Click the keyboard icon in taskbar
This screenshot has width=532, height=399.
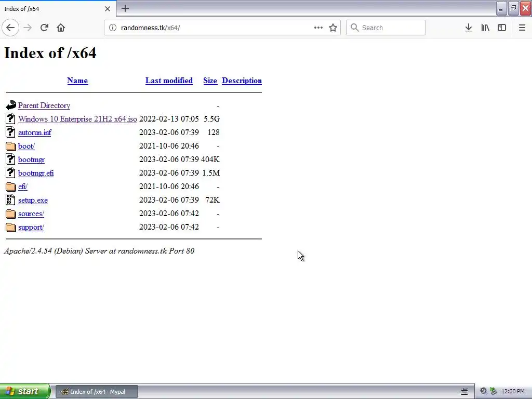pos(464,392)
